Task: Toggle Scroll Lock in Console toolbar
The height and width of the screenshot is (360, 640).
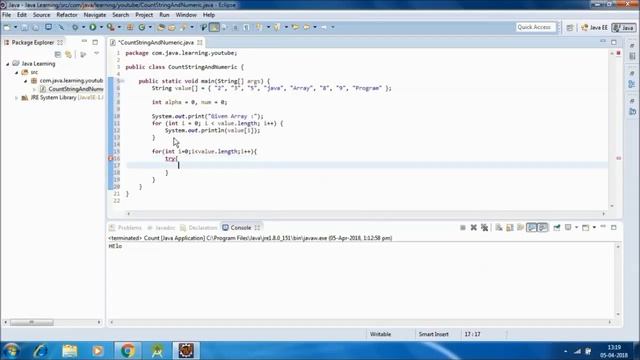Action: pyautogui.click(x=510, y=227)
